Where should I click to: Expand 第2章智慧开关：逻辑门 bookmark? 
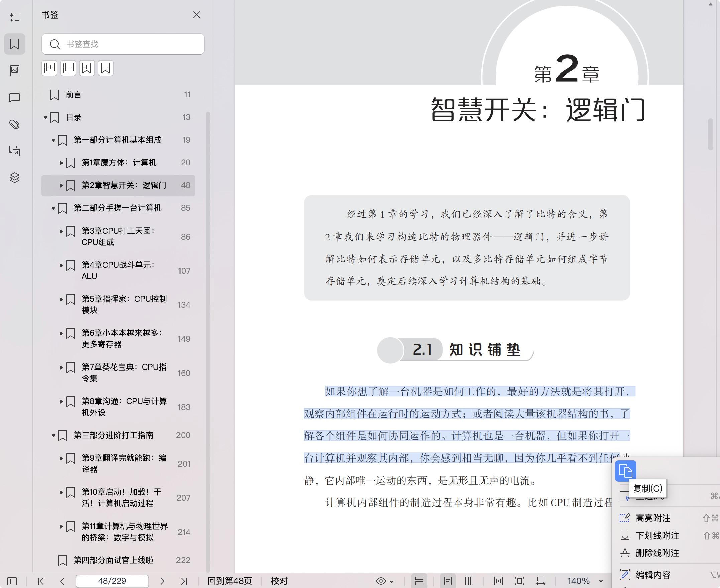(x=62, y=186)
